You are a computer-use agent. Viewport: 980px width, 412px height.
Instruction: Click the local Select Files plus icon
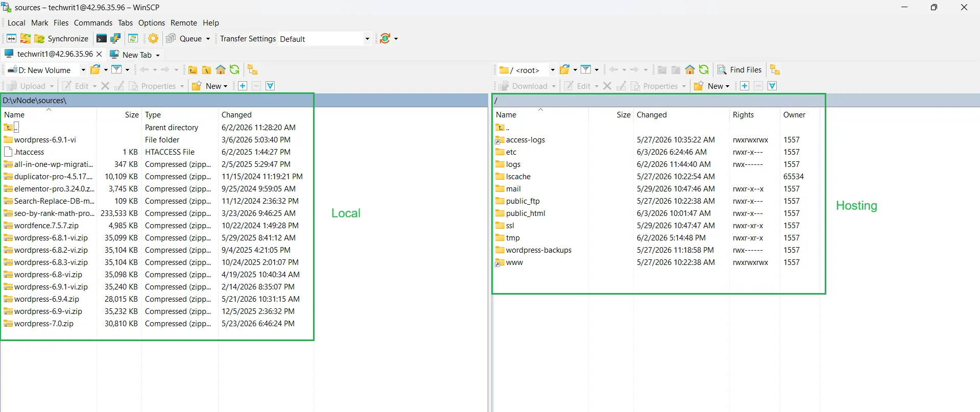coord(243,86)
